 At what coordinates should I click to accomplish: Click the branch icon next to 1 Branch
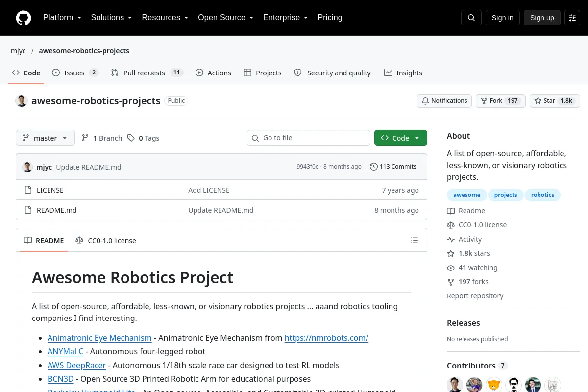point(85,138)
